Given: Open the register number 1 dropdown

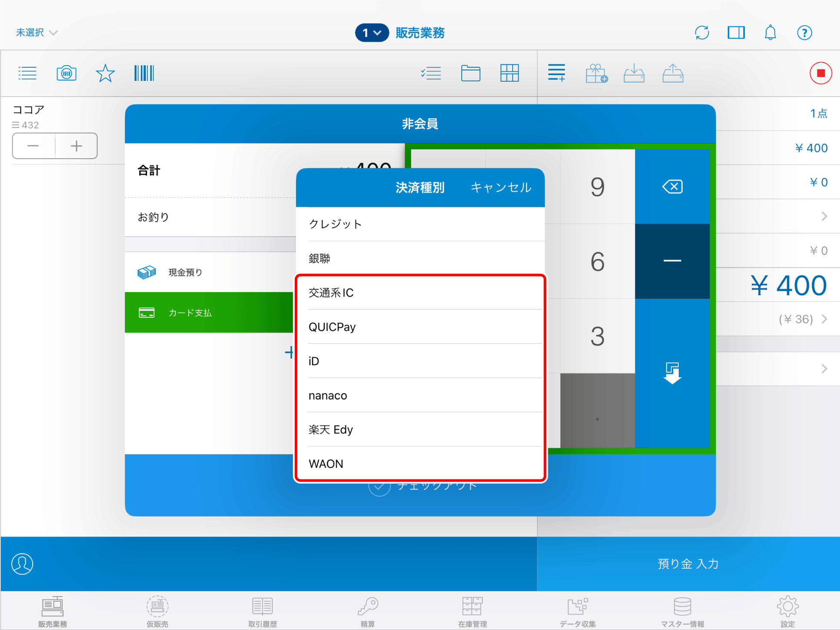Looking at the screenshot, I should (x=372, y=33).
